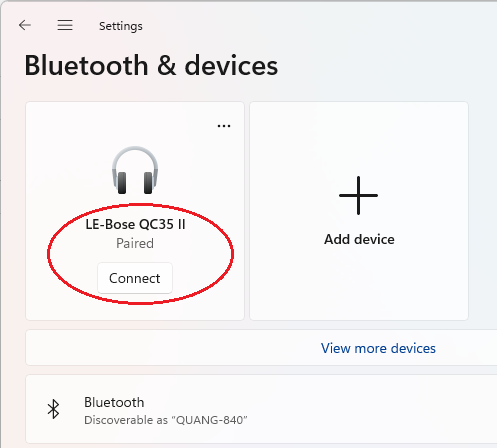Click the Paired status text
Viewport: 497px width, 448px height.
tap(135, 243)
